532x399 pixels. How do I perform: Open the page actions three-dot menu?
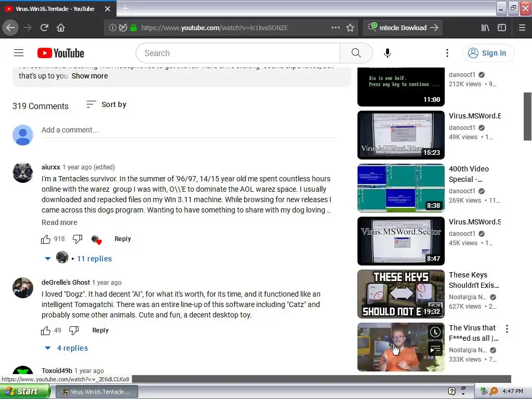[x=335, y=28]
